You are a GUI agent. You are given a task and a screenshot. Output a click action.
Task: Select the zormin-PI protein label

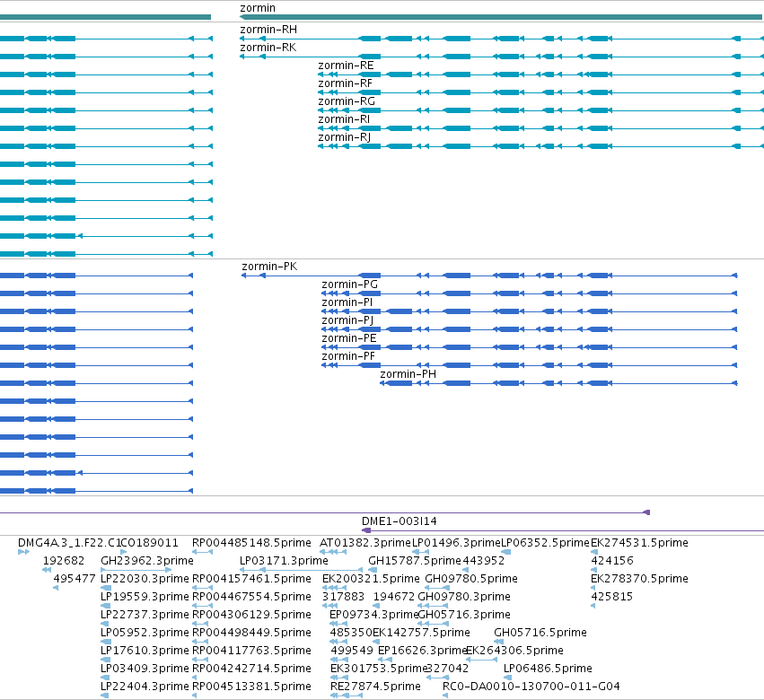tap(347, 303)
